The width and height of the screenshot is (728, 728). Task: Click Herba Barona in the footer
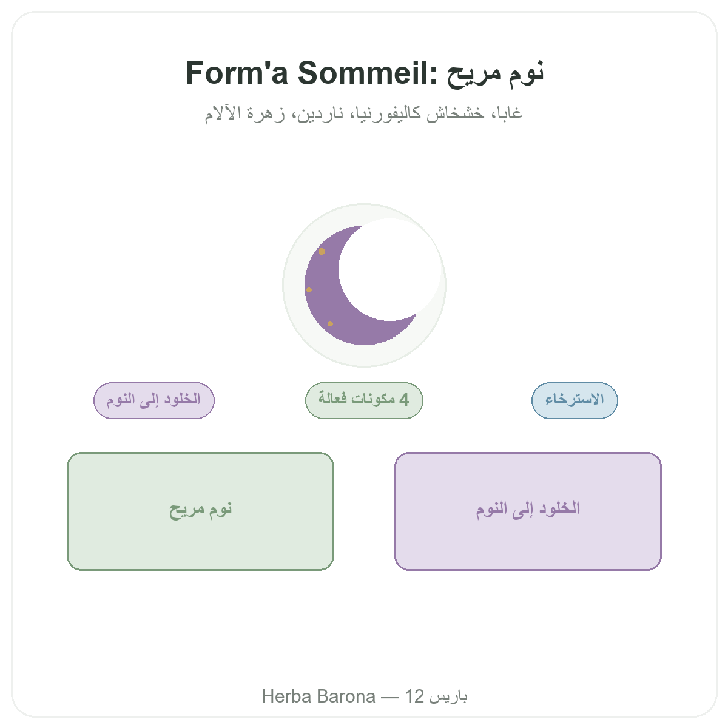[x=318, y=696]
